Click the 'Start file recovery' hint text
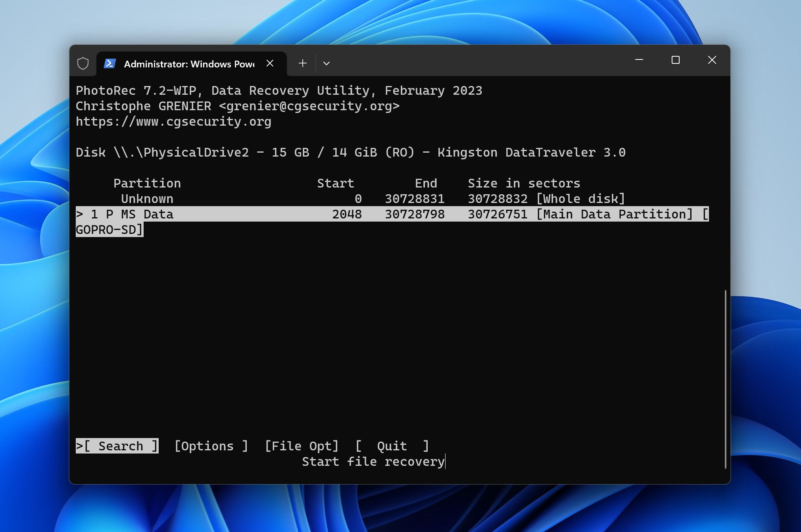 tap(373, 461)
